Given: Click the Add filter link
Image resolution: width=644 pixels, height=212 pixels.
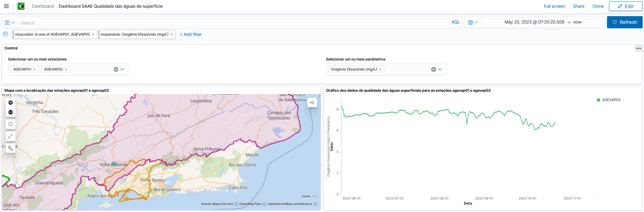Looking at the screenshot, I should pyautogui.click(x=191, y=35).
